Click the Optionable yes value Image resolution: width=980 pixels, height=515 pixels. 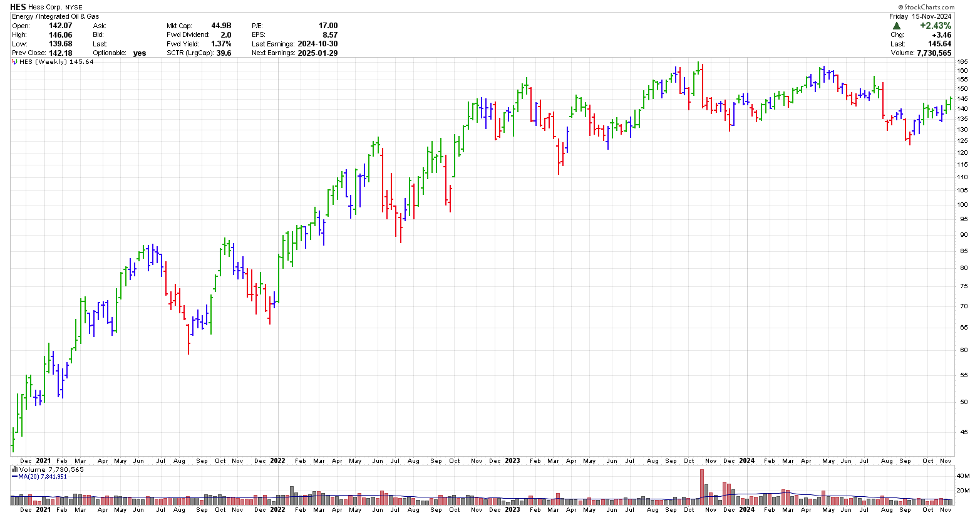(140, 53)
